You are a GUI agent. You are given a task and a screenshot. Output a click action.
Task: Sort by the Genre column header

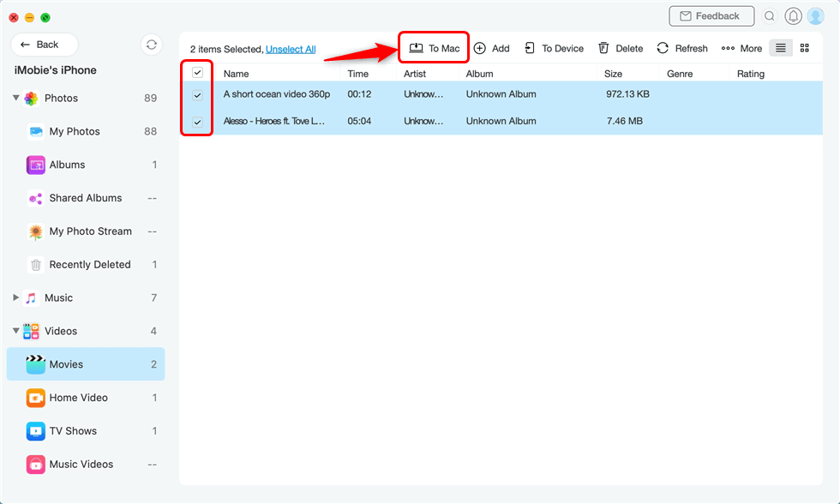pyautogui.click(x=680, y=74)
